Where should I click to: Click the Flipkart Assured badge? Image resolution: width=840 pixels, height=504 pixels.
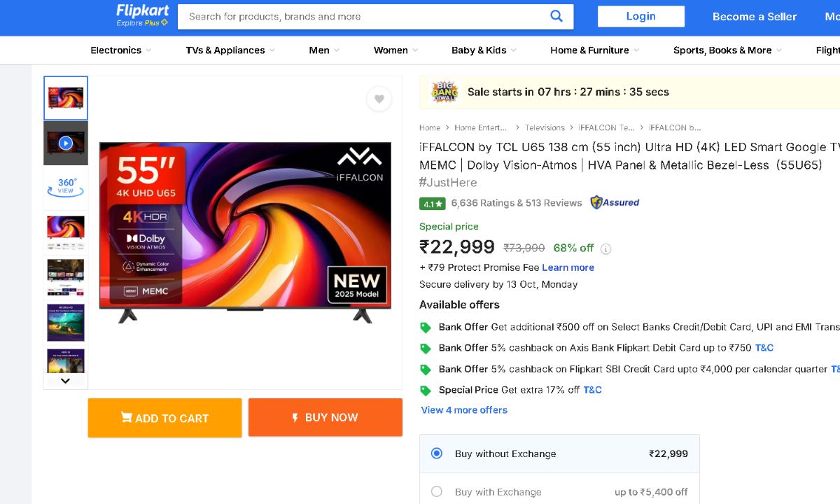615,203
